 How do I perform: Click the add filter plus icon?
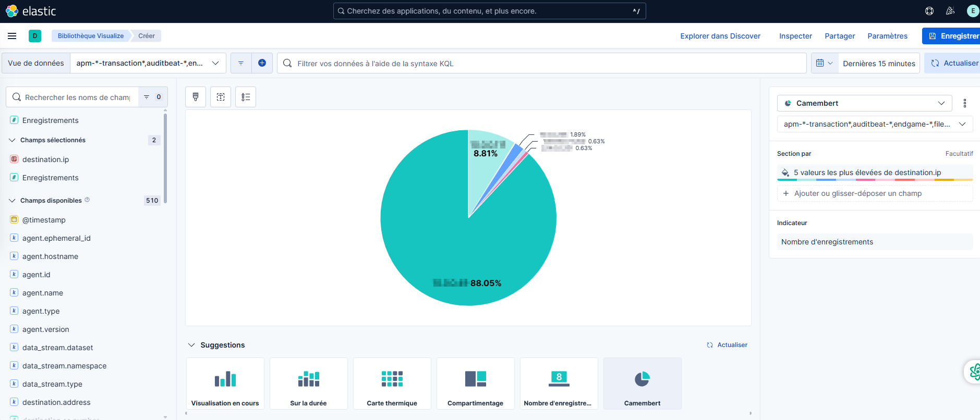coord(262,63)
